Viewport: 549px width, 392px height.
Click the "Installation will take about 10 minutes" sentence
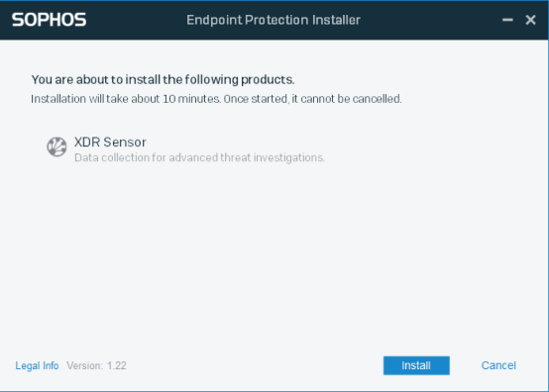click(x=126, y=99)
